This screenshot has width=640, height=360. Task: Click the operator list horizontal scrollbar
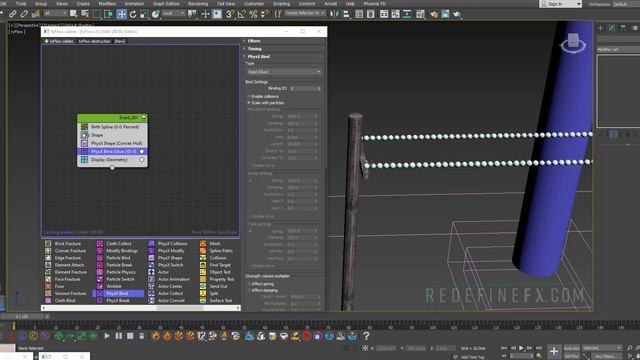point(140,308)
